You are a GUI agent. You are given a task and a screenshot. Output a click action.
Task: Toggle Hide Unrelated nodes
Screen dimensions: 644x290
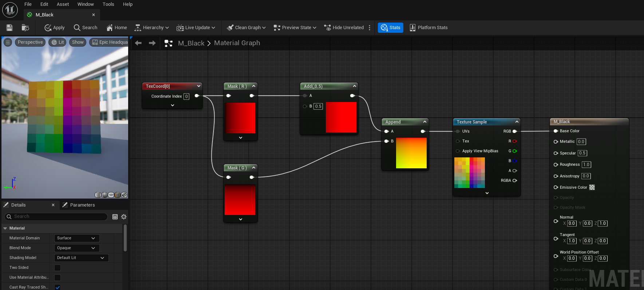[344, 28]
